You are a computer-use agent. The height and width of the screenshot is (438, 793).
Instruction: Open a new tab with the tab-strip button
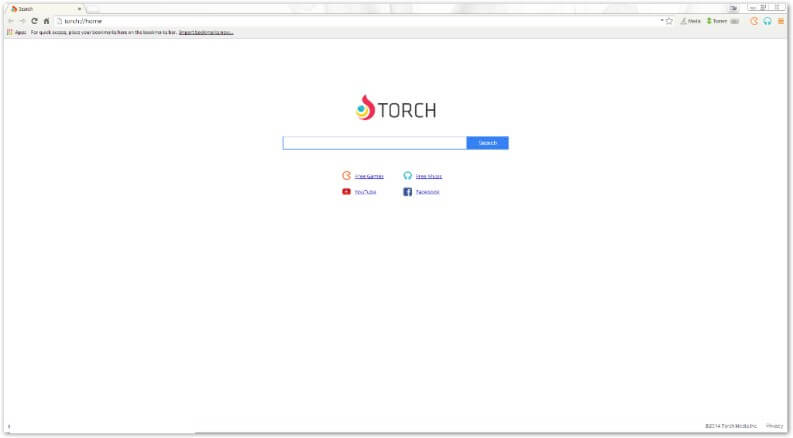tap(93, 9)
